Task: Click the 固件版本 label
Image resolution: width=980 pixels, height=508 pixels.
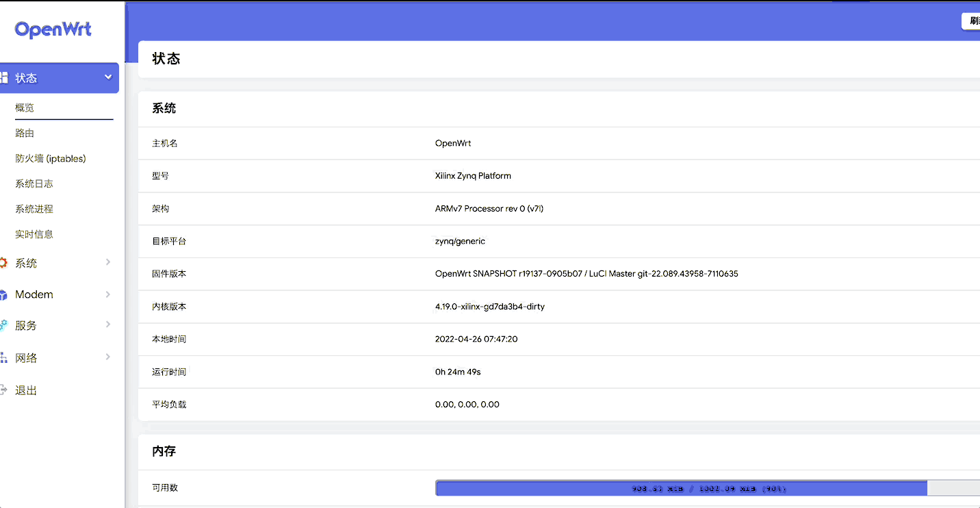Action: (169, 274)
